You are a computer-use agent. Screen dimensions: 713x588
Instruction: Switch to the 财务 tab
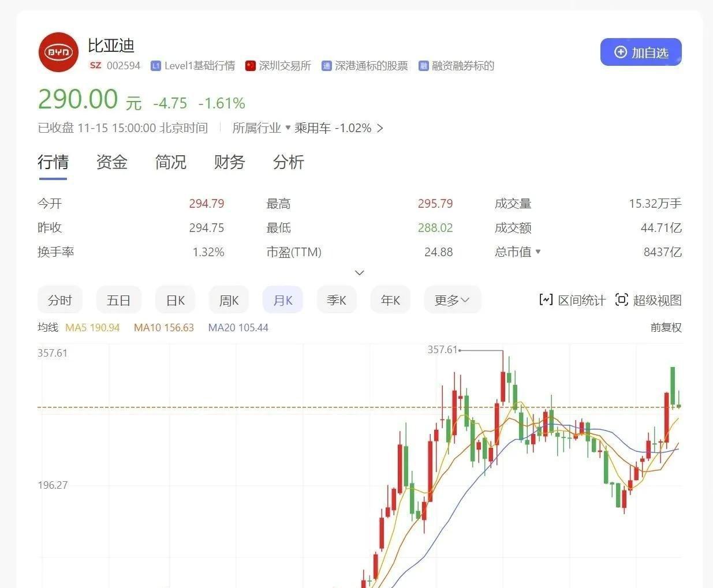coord(229,162)
